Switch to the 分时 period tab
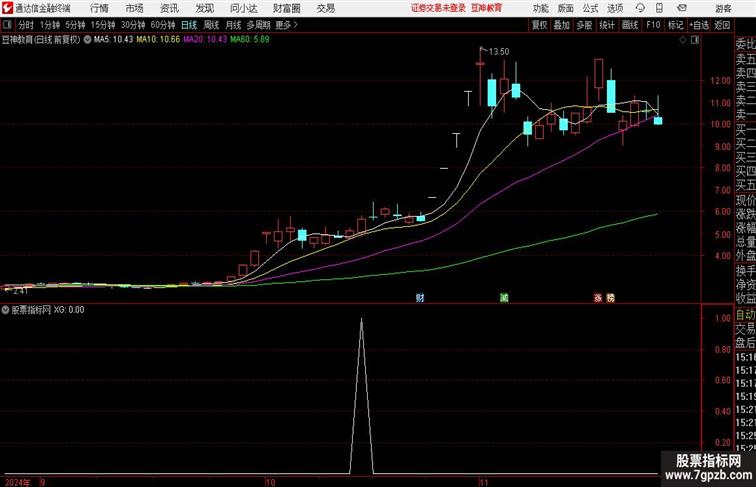 coord(26,25)
